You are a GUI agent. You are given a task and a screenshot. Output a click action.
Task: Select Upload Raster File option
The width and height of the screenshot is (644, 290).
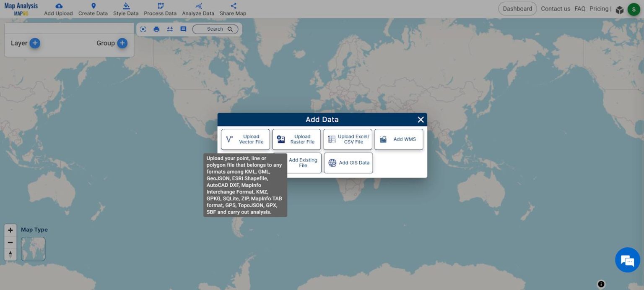(296, 139)
